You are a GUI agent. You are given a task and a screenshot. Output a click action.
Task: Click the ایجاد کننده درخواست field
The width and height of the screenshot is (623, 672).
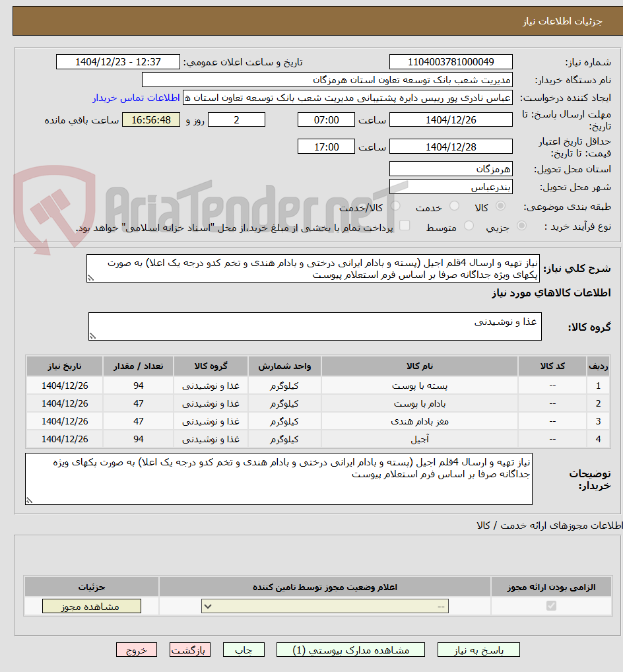click(348, 98)
